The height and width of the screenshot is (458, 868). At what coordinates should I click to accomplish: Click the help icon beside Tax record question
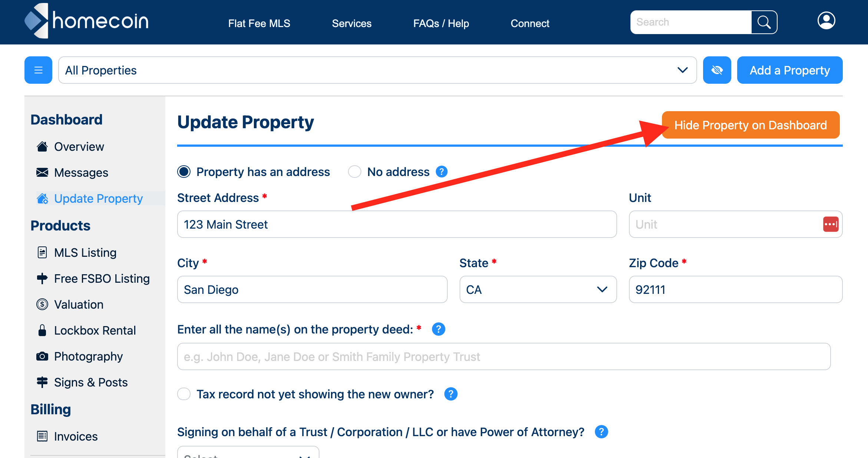pyautogui.click(x=451, y=394)
